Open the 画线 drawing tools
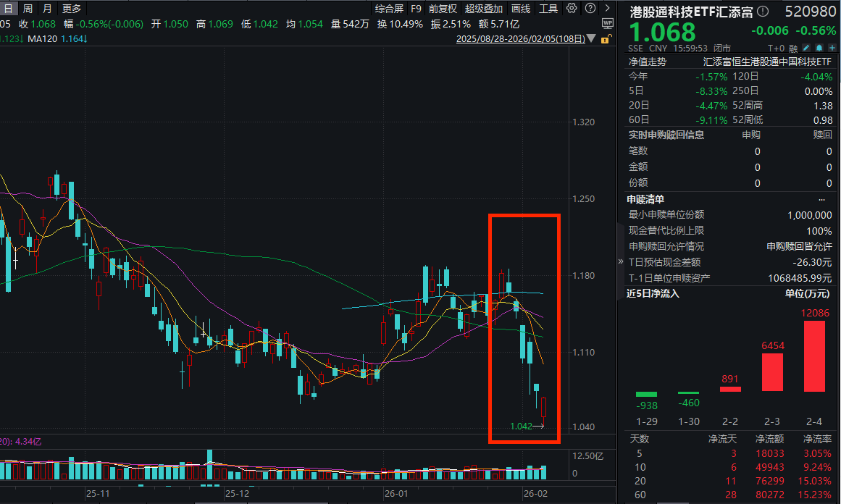Screen dimensions: 841x504 pos(521,9)
